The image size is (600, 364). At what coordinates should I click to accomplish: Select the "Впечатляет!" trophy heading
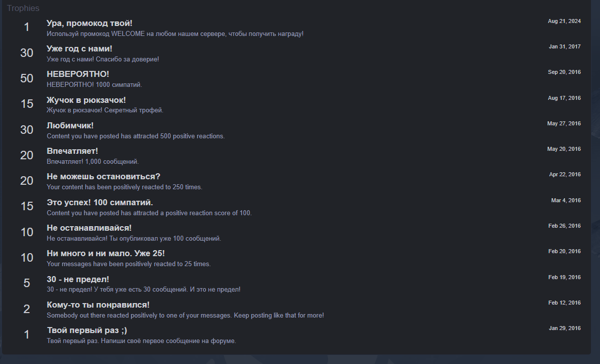(x=72, y=151)
